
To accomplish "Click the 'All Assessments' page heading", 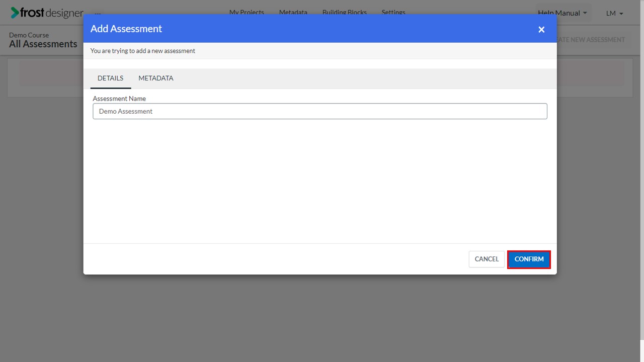I will click(43, 44).
